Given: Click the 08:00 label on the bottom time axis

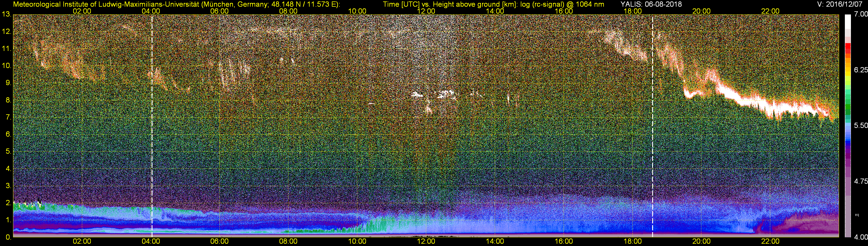Looking at the screenshot, I should click(288, 242).
